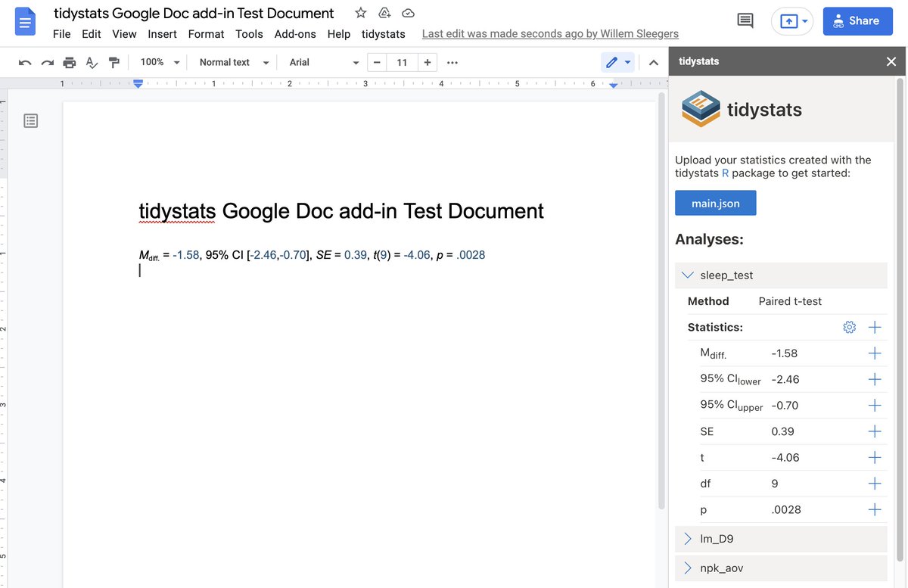Viewport: 908px width, 588px height.
Task: Click the inserted statistics line in the document
Action: (312, 255)
